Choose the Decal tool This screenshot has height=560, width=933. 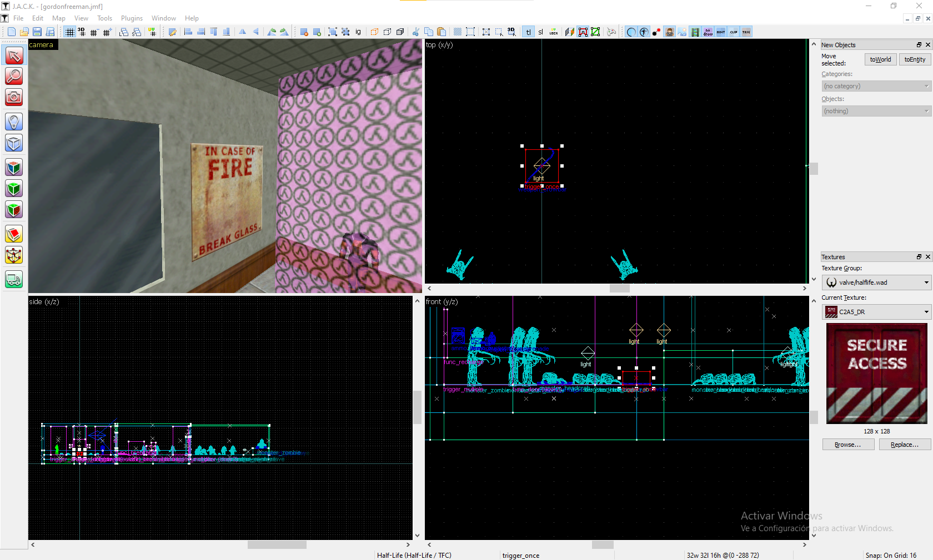pyautogui.click(x=14, y=210)
